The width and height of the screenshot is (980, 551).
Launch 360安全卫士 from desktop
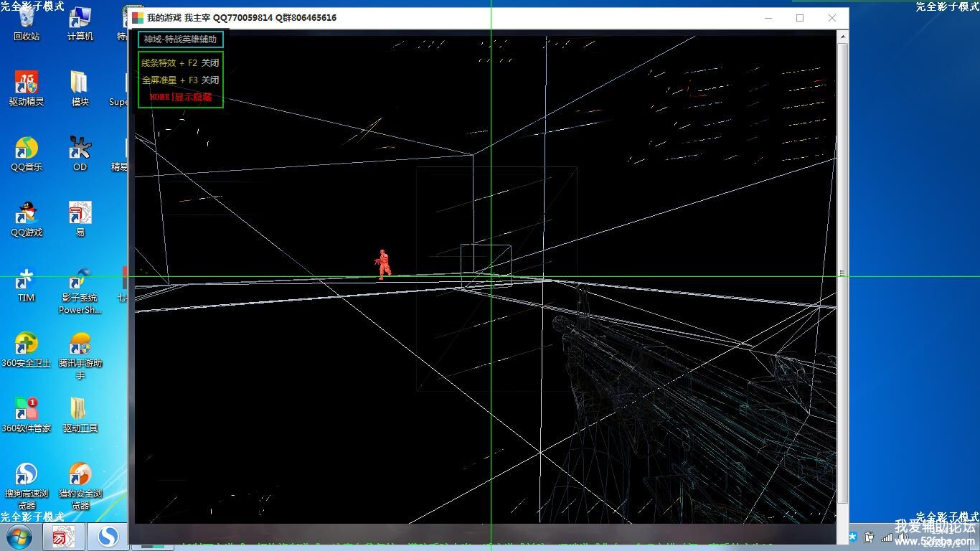(x=27, y=350)
